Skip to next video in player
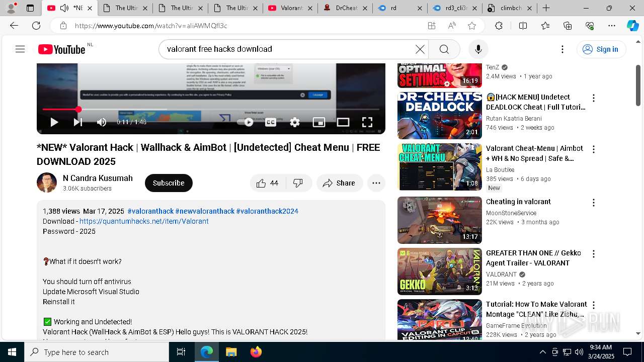The width and height of the screenshot is (644, 362). click(x=78, y=122)
